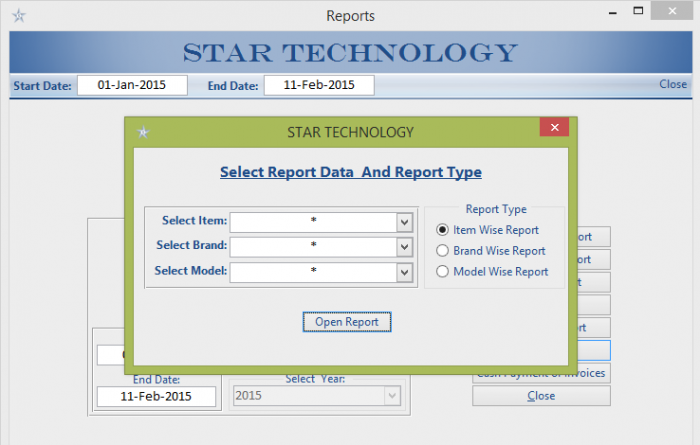
Task: Pick the Model Wise Report radio button
Action: click(x=443, y=271)
